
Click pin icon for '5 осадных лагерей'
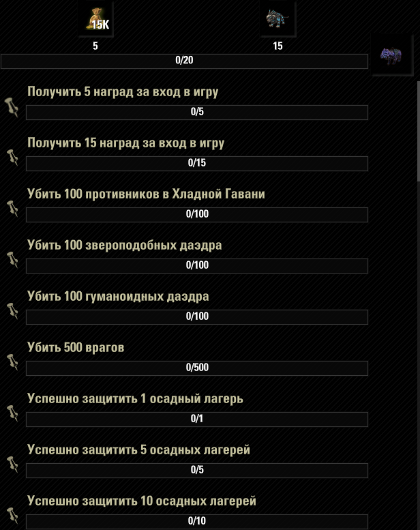click(x=12, y=464)
